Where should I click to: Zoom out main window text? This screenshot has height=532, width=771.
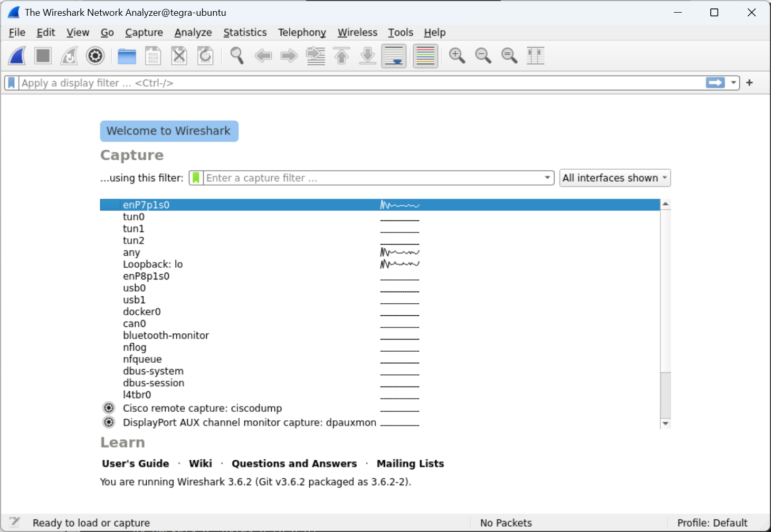[483, 55]
